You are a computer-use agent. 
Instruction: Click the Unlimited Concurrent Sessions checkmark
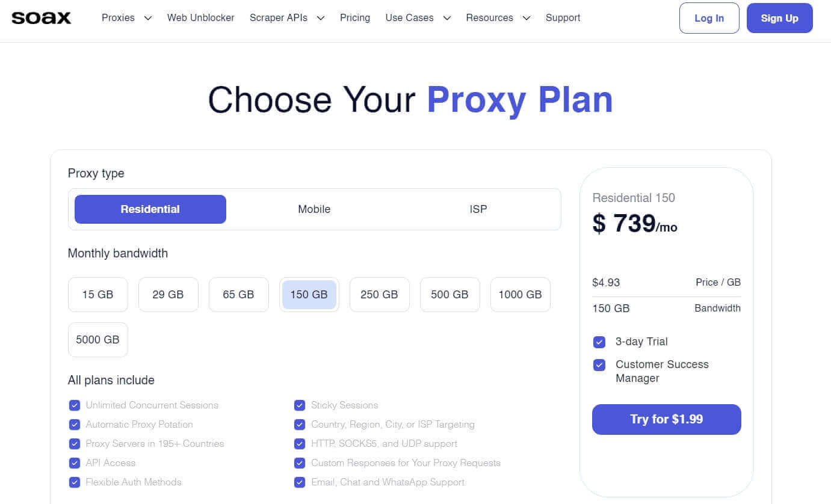point(75,405)
